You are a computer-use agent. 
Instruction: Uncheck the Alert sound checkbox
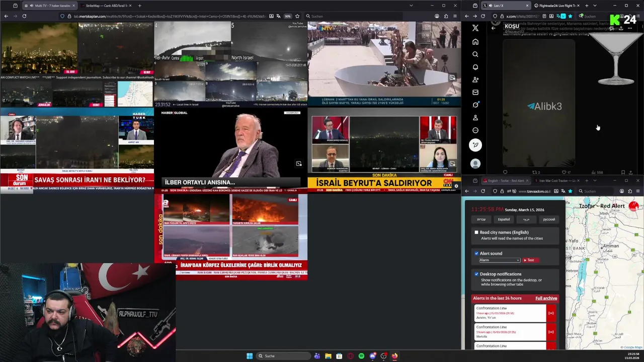click(x=476, y=253)
